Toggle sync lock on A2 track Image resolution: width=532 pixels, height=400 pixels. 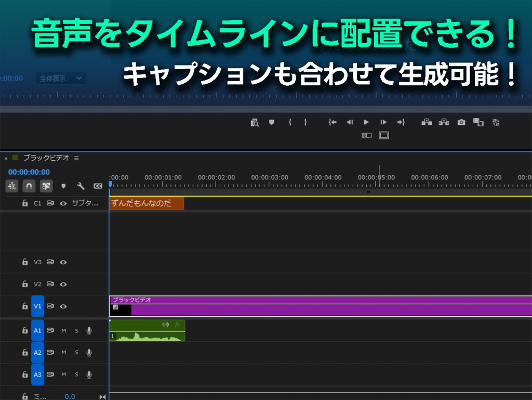50,353
